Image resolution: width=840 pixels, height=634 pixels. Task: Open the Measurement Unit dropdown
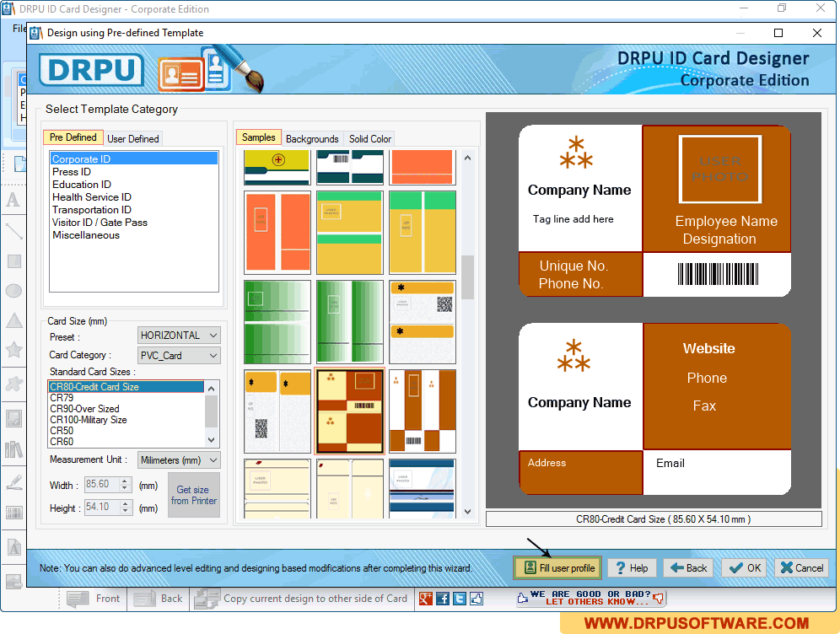click(x=179, y=460)
